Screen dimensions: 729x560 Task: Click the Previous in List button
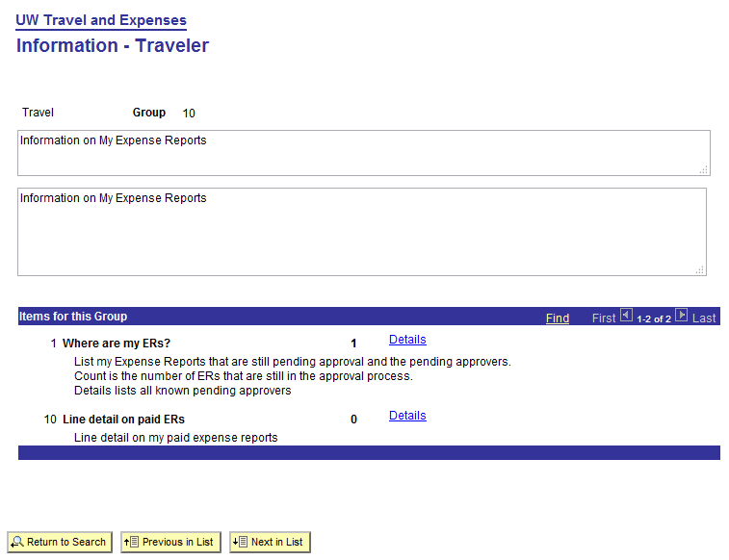tap(170, 542)
